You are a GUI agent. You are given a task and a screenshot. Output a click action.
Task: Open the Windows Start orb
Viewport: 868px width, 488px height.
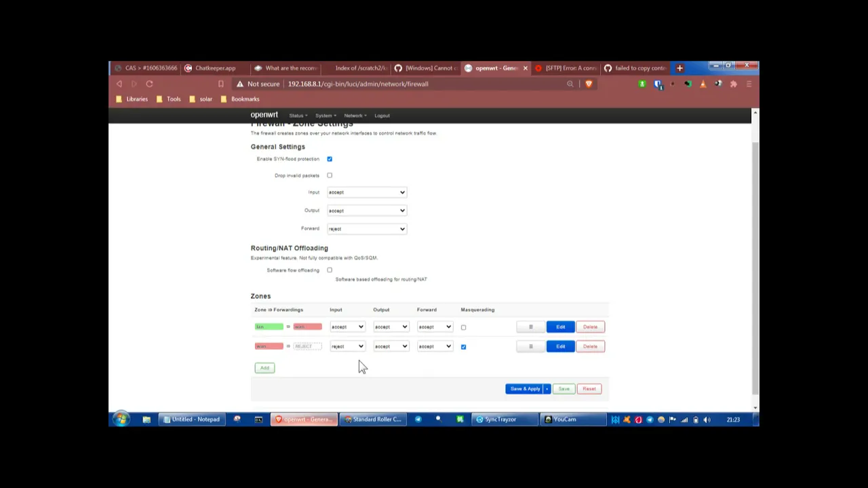point(121,420)
